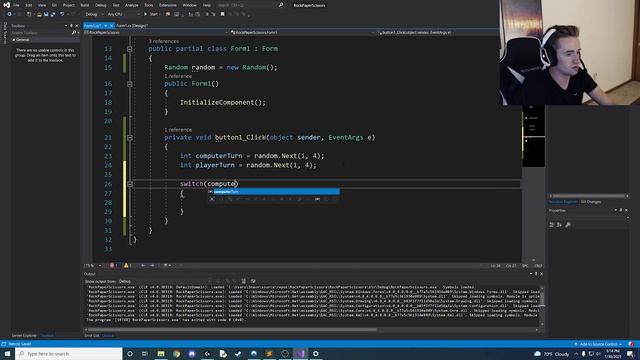The image size is (640, 360).
Task: Open the Edit menu
Action: coord(29,5)
